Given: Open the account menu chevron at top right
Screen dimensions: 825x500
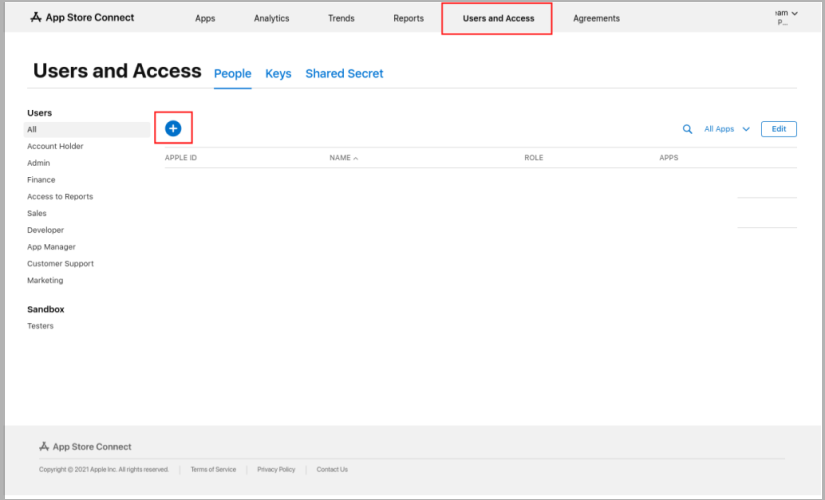Looking at the screenshot, I should click(x=794, y=14).
